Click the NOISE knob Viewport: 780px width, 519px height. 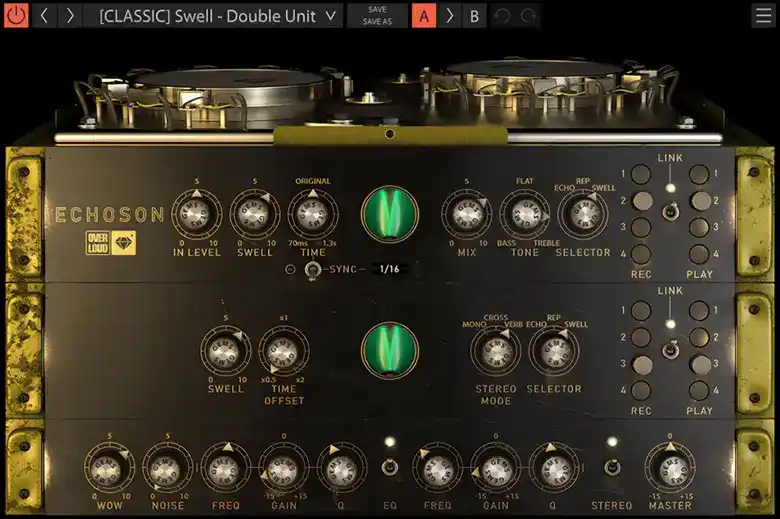tap(168, 468)
